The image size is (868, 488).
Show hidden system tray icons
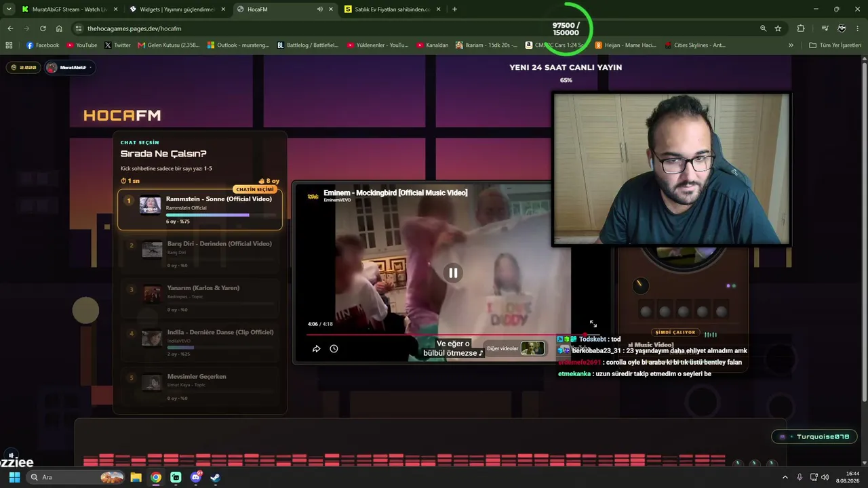coord(785,477)
